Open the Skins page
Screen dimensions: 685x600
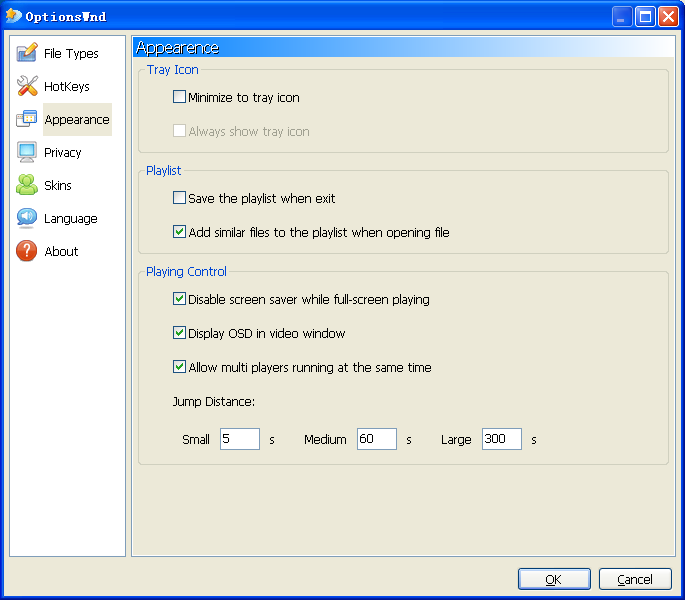58,185
